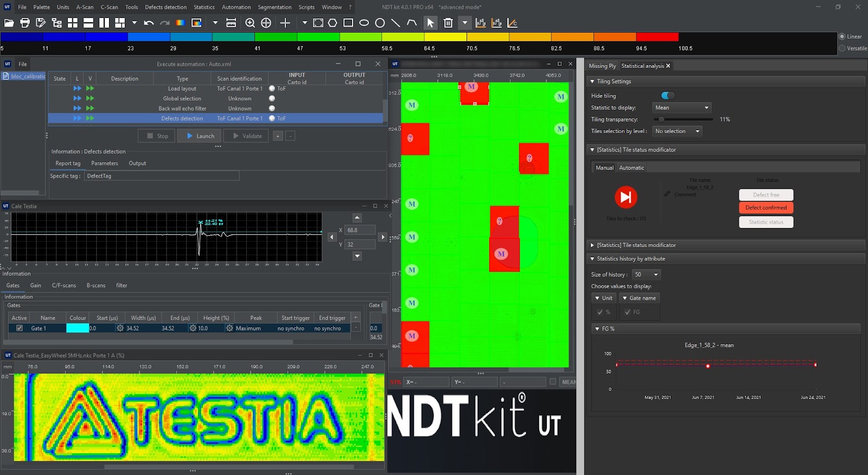The height and width of the screenshot is (475, 868).
Task: Click the Open file folder icon in toolbar
Action: coord(9,23)
